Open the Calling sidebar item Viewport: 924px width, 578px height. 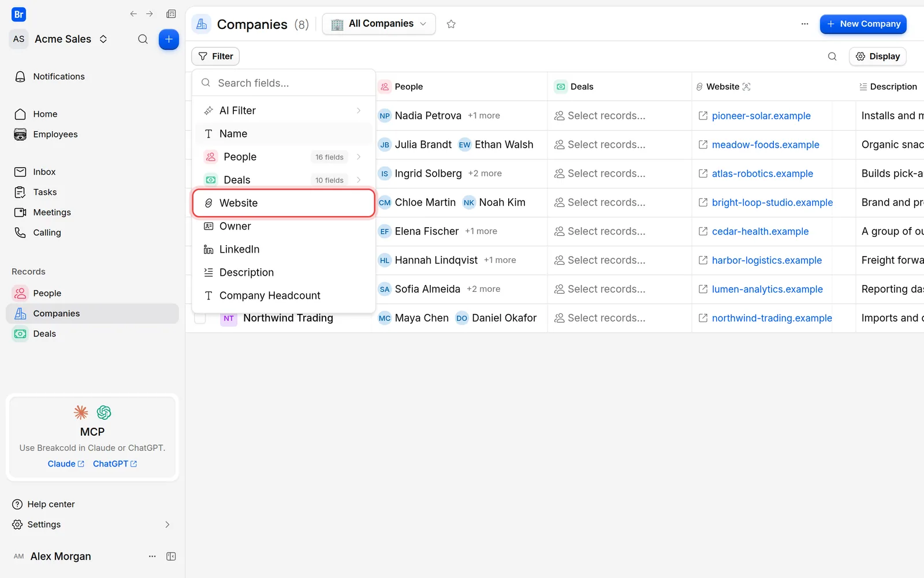click(x=92, y=233)
